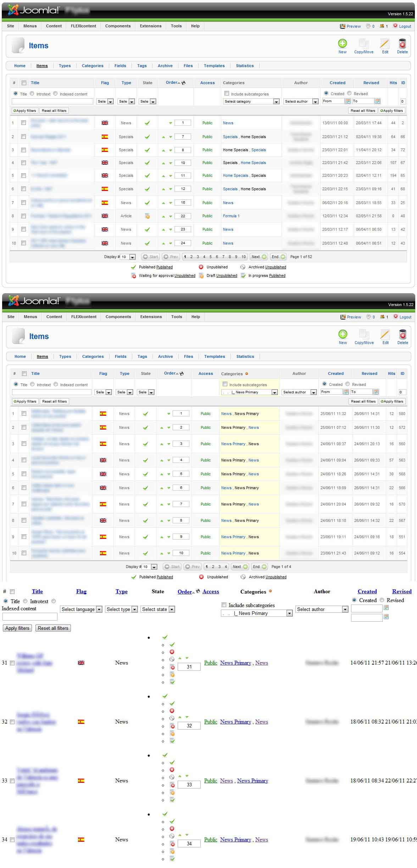Click the UK flag in bottom row 31
This screenshot has width=417, height=868.
click(81, 663)
